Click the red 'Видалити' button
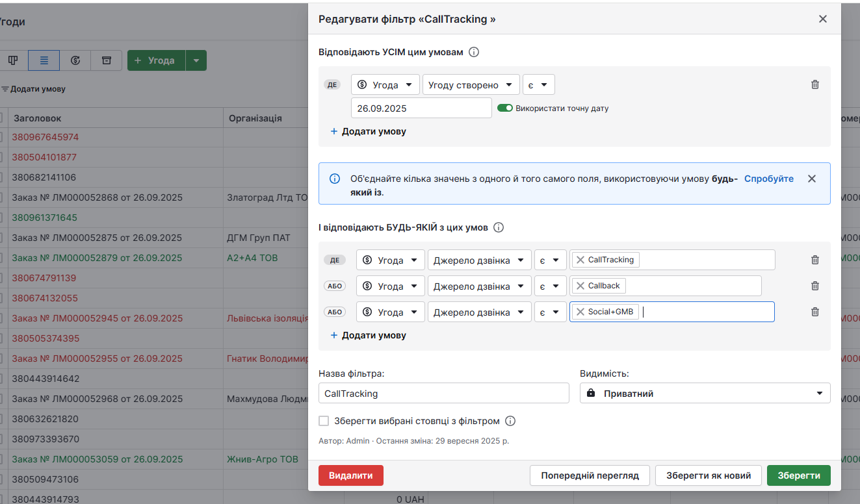The image size is (860, 504). (x=351, y=475)
